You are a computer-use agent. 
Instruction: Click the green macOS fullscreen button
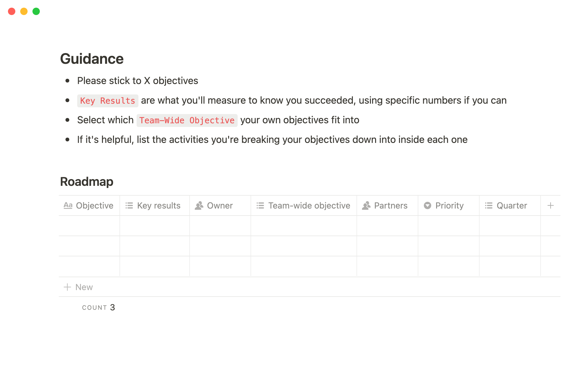(36, 11)
